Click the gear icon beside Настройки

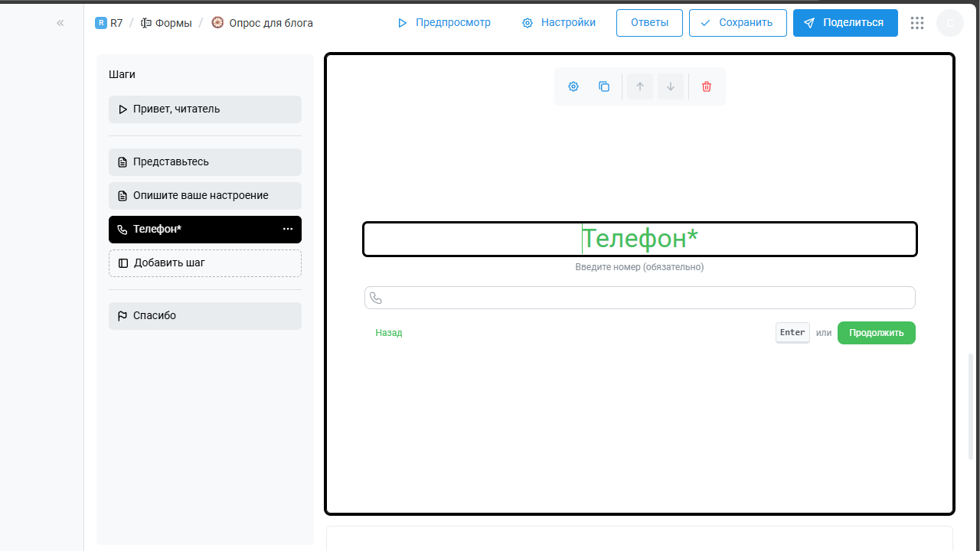528,23
